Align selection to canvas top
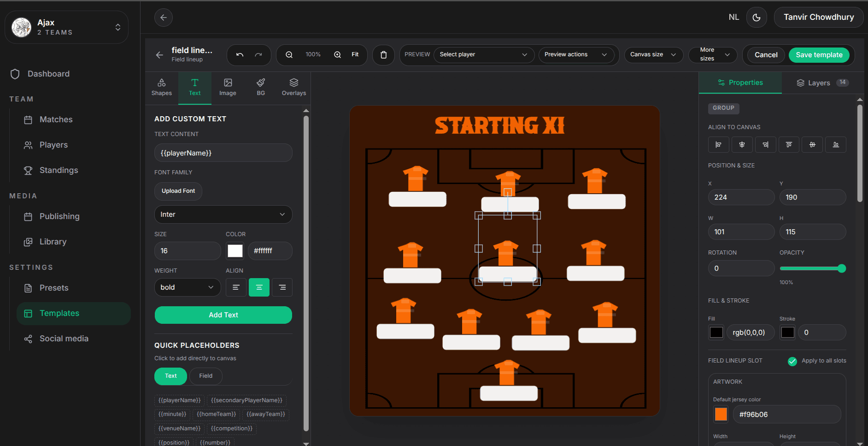 click(x=789, y=145)
